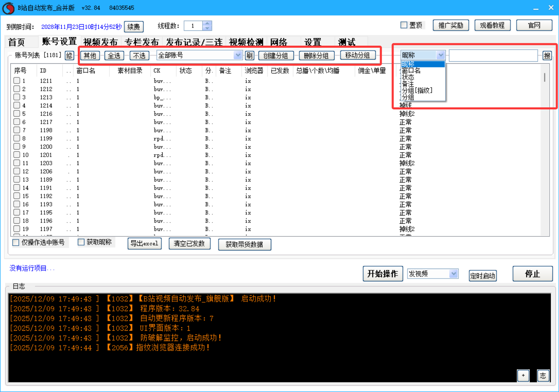The image size is (559, 392).
Task: Click the 开始操作 button
Action: [x=382, y=274]
